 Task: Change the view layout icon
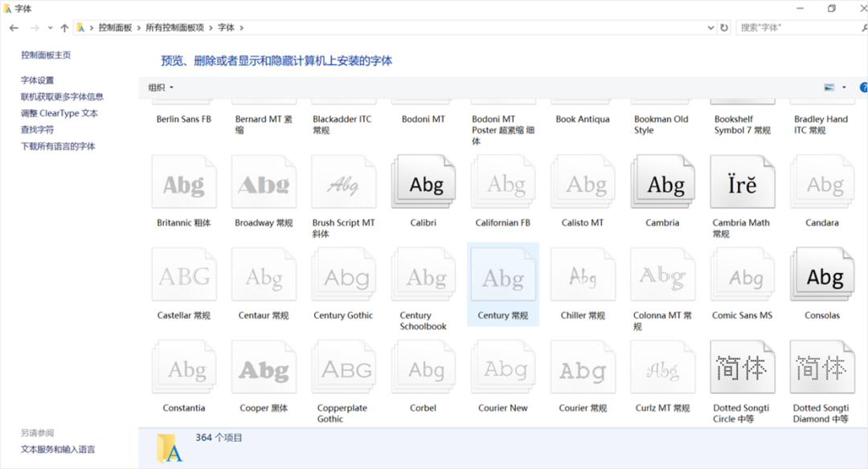[829, 88]
